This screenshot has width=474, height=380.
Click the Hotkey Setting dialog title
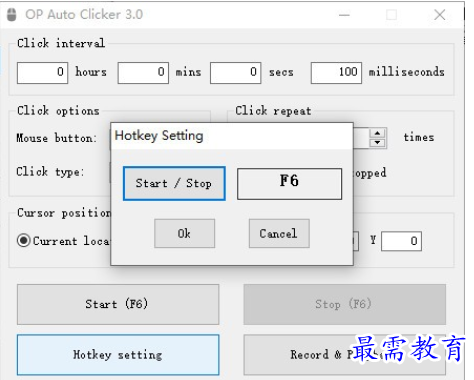coord(159,136)
